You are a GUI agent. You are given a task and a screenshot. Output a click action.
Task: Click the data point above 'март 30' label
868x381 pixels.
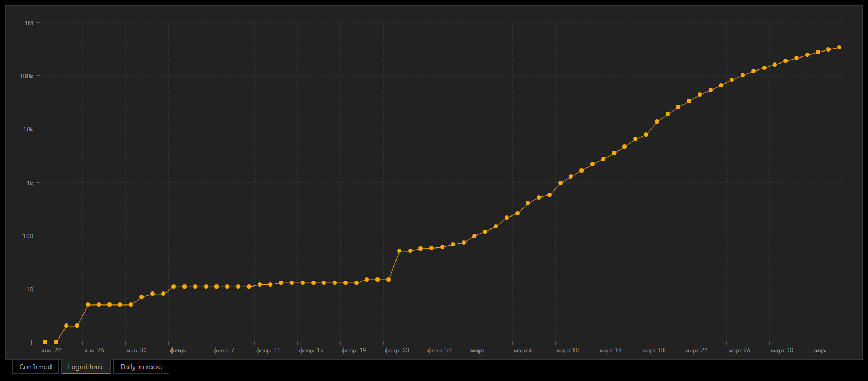click(775, 65)
